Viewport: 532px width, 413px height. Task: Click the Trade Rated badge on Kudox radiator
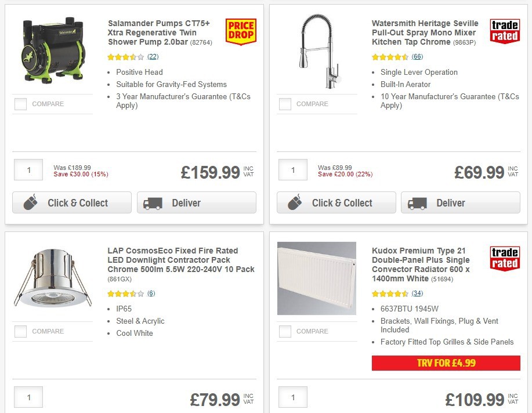pos(504,259)
